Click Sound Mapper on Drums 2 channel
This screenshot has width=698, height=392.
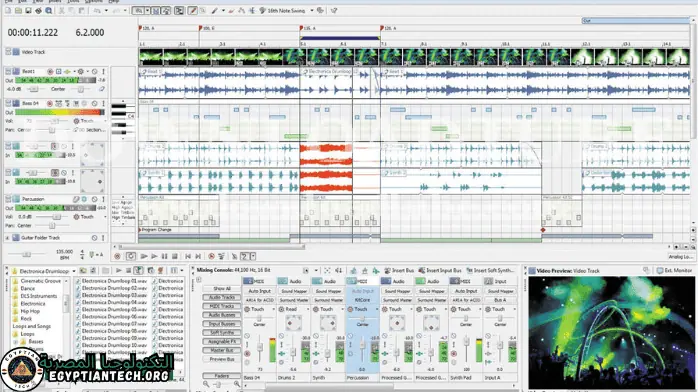[x=294, y=291]
